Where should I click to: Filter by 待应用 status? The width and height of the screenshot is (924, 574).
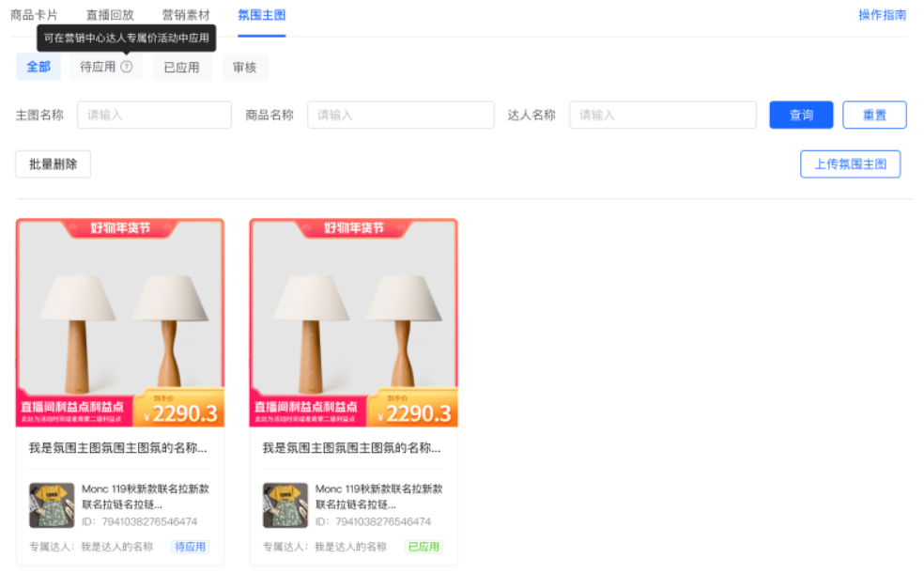tap(98, 67)
